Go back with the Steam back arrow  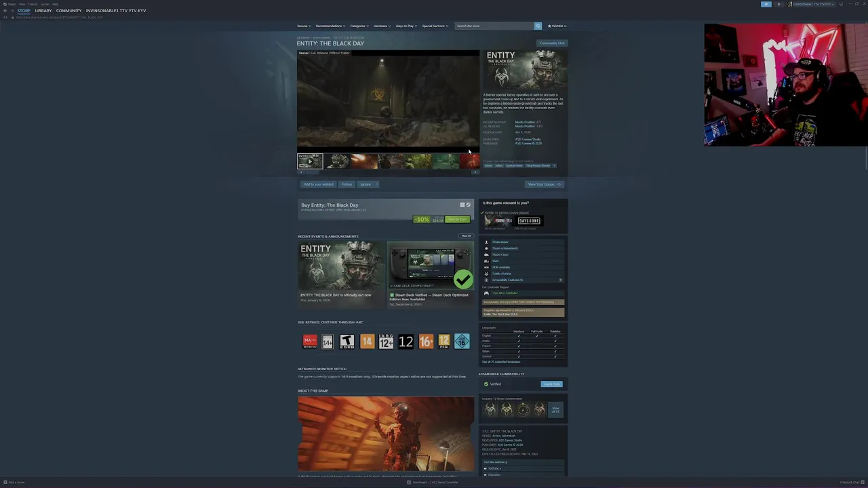coord(5,11)
